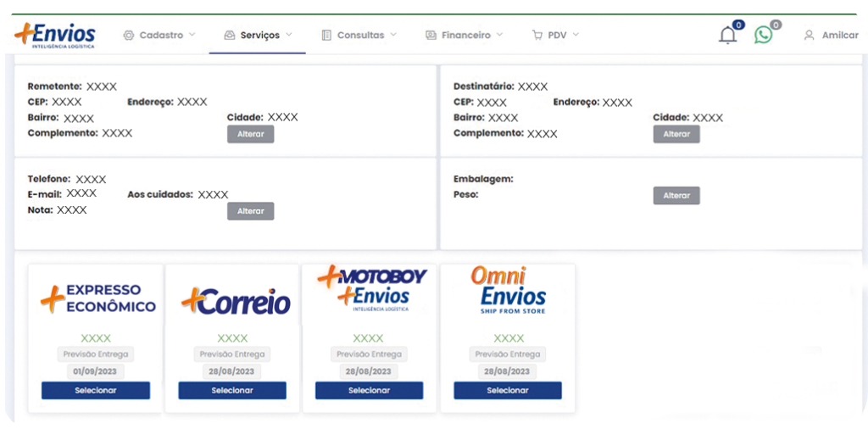Select the Expresso Econômico shipping option
The width and height of the screenshot is (868, 435).
(96, 390)
